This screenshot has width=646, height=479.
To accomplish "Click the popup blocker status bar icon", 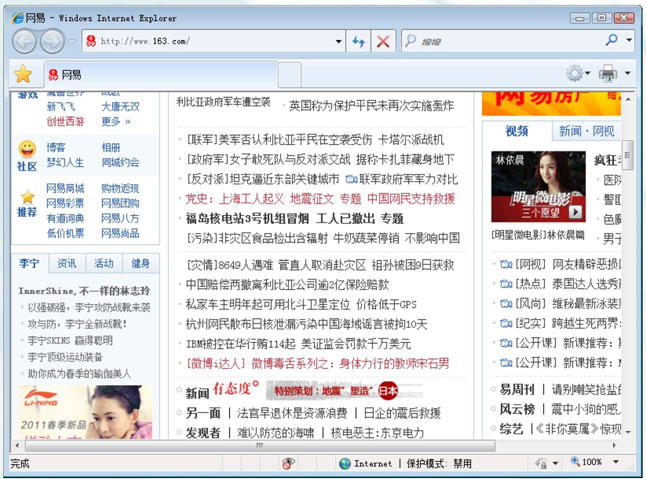I will (x=288, y=464).
